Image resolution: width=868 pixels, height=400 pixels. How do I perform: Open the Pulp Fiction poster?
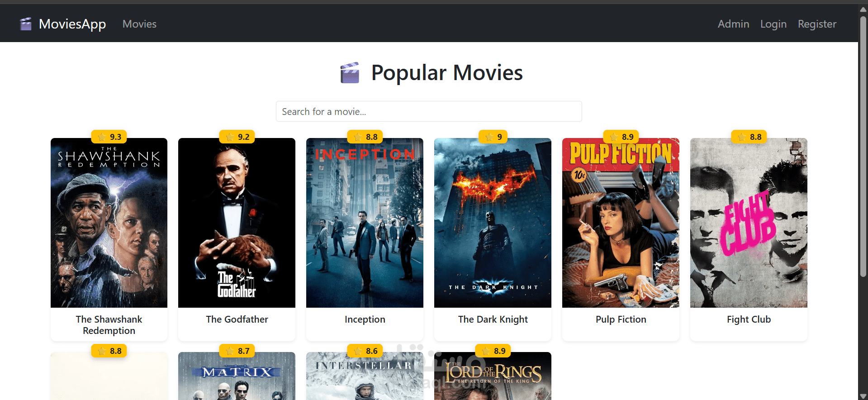[621, 223]
